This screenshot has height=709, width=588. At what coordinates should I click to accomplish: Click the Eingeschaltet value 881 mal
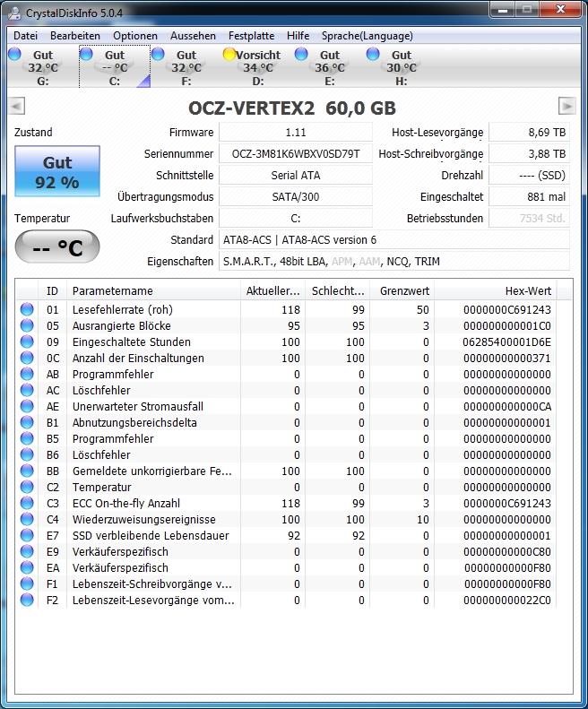[x=529, y=196]
